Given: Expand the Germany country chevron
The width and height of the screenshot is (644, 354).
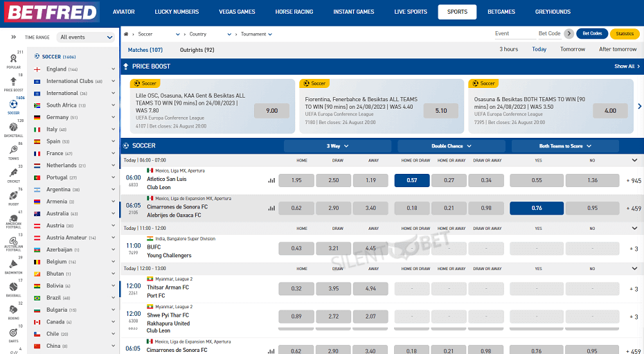Looking at the screenshot, I should point(114,117).
